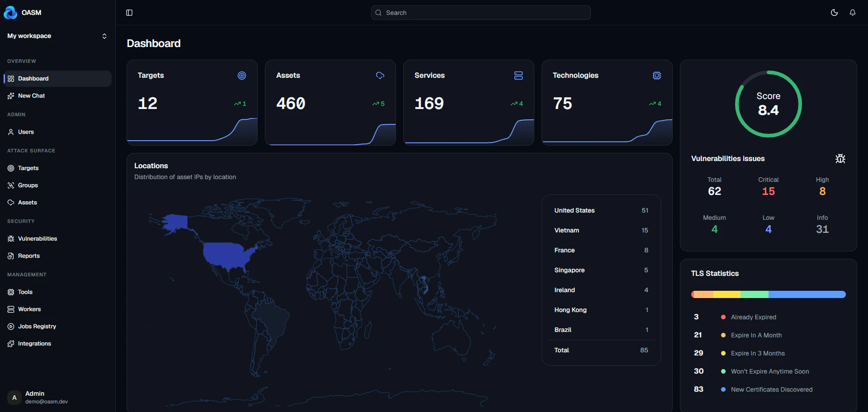The height and width of the screenshot is (412, 868).
Task: Click the Search input field
Action: 481,13
